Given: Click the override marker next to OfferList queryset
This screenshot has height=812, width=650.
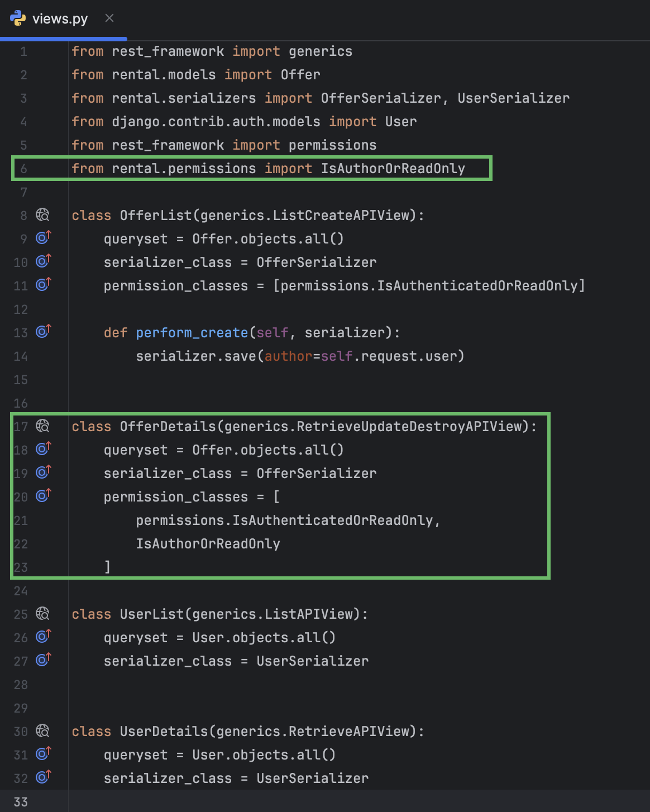Looking at the screenshot, I should coord(42,237).
